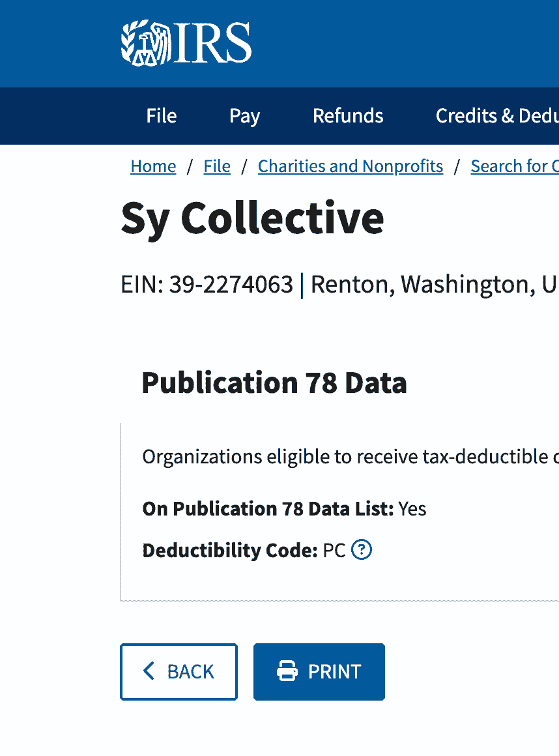Open the Deductibility Code help icon

362,551
